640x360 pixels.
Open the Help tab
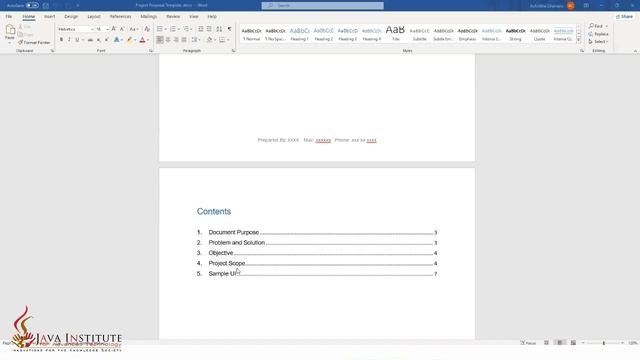(x=212, y=17)
